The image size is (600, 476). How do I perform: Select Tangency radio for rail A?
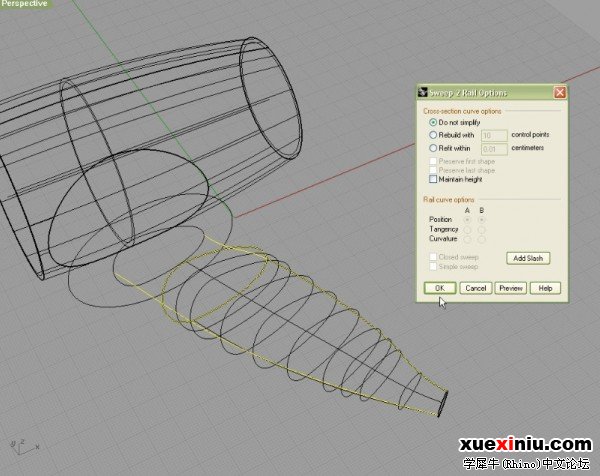pyautogui.click(x=467, y=230)
